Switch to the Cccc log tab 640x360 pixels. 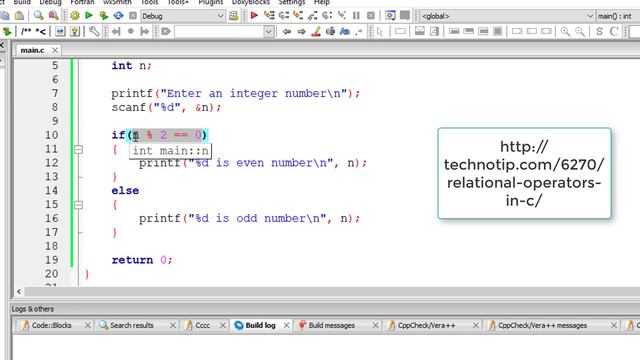202,325
